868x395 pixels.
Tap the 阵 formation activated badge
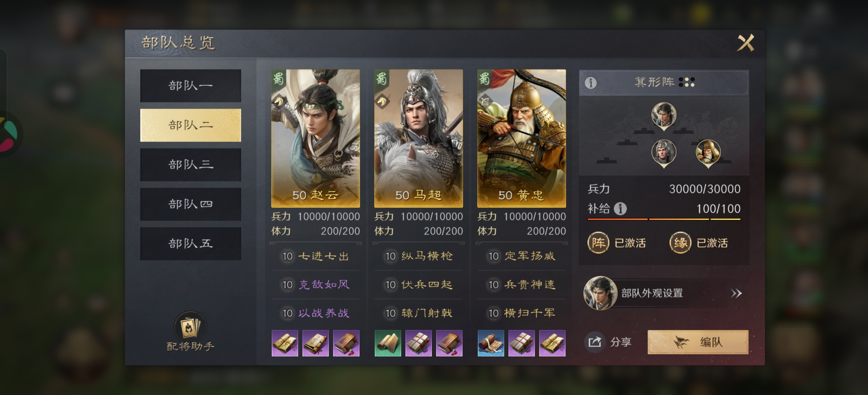[x=598, y=243]
